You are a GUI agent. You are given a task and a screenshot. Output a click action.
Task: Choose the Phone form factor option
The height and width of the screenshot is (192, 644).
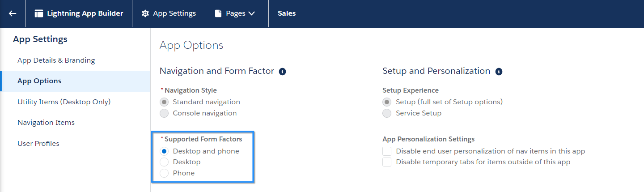[164, 173]
